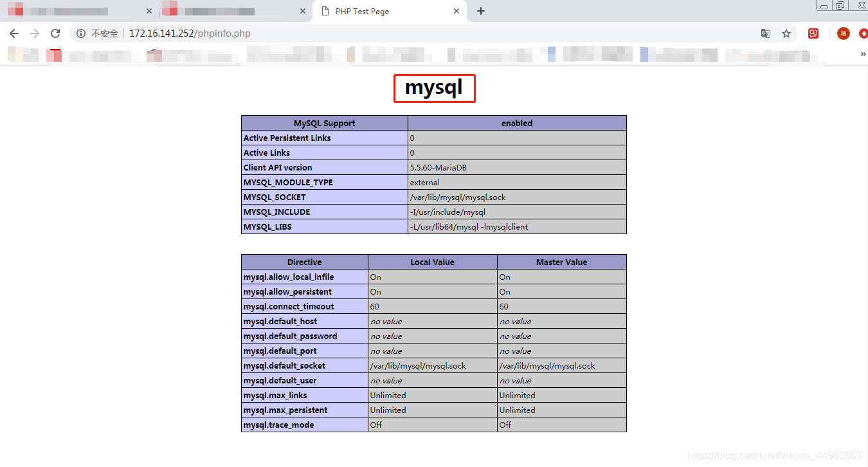Click the mysql.connect_timeout directive
This screenshot has height=467, width=868.
(289, 306)
